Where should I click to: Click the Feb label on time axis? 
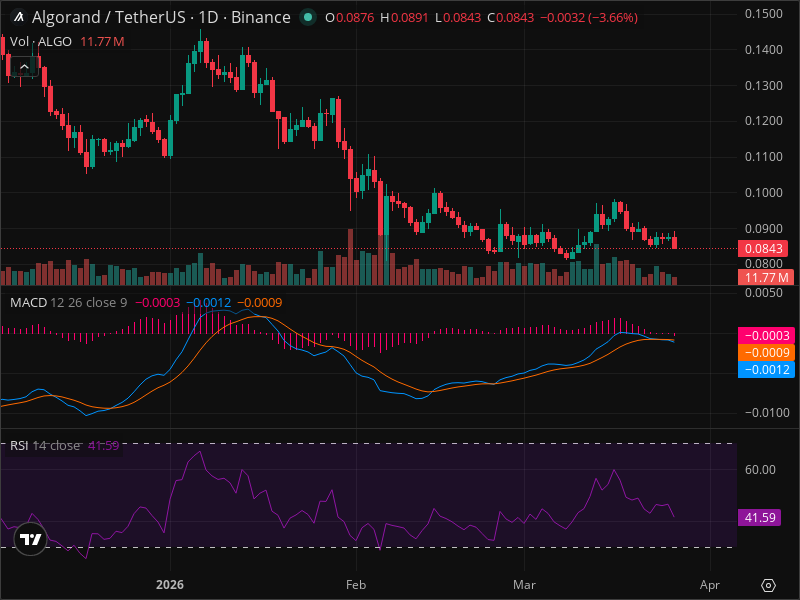356,585
